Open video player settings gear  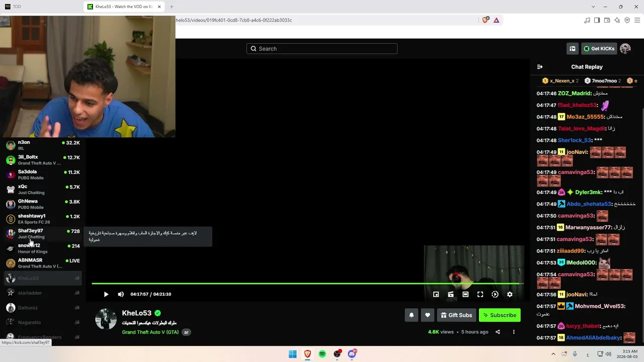(510, 294)
